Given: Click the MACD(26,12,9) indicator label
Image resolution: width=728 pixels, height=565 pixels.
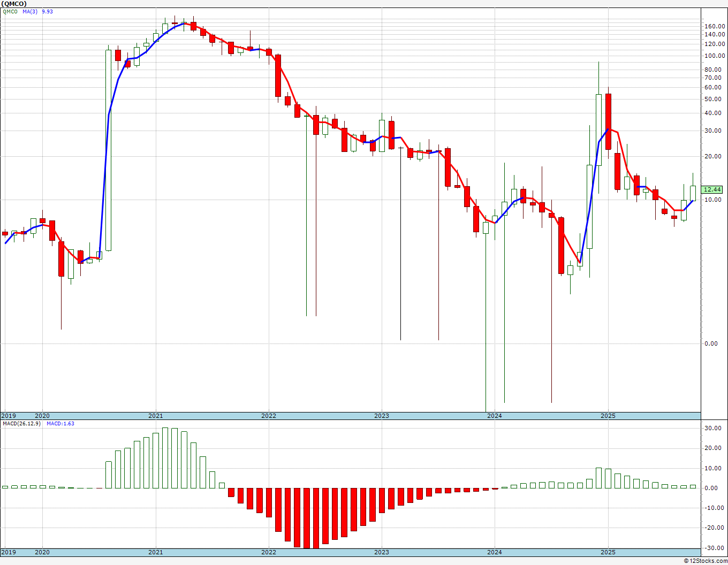Looking at the screenshot, I should 22,423.
